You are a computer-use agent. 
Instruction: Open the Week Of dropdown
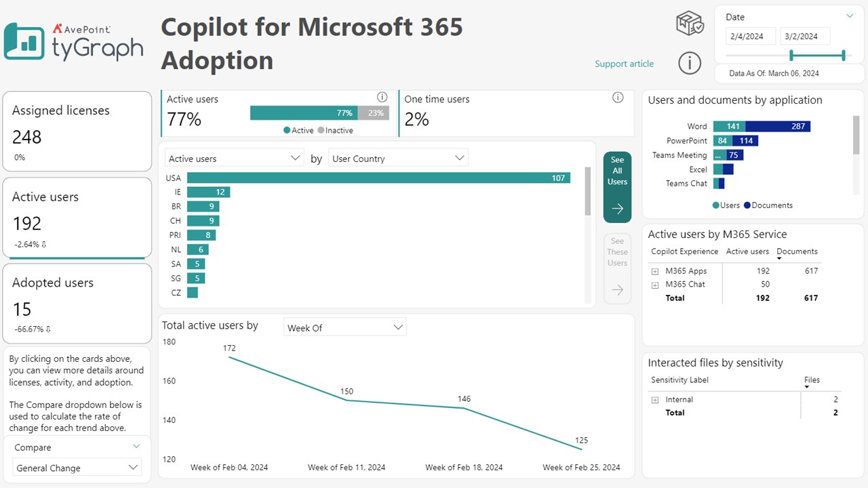344,327
